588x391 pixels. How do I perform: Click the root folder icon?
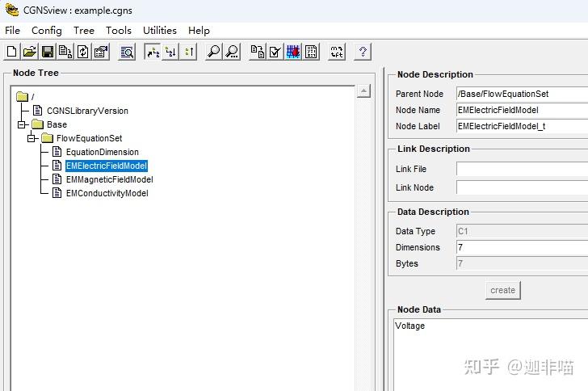coord(23,97)
